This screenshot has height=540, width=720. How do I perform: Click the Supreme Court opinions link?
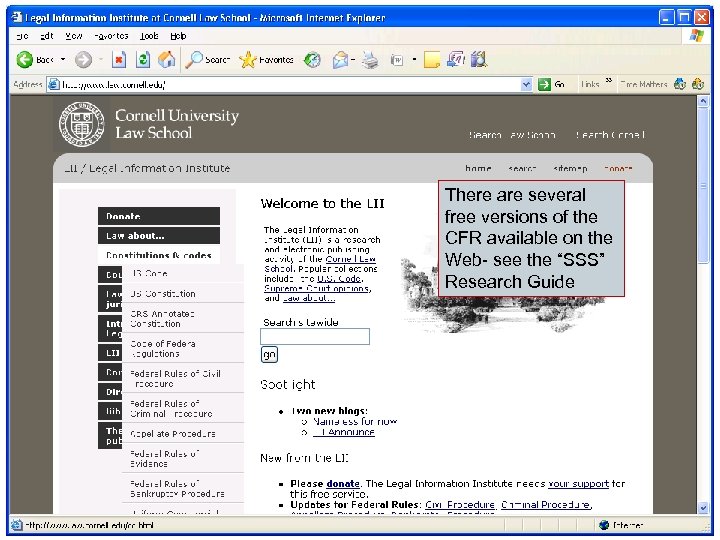316,288
